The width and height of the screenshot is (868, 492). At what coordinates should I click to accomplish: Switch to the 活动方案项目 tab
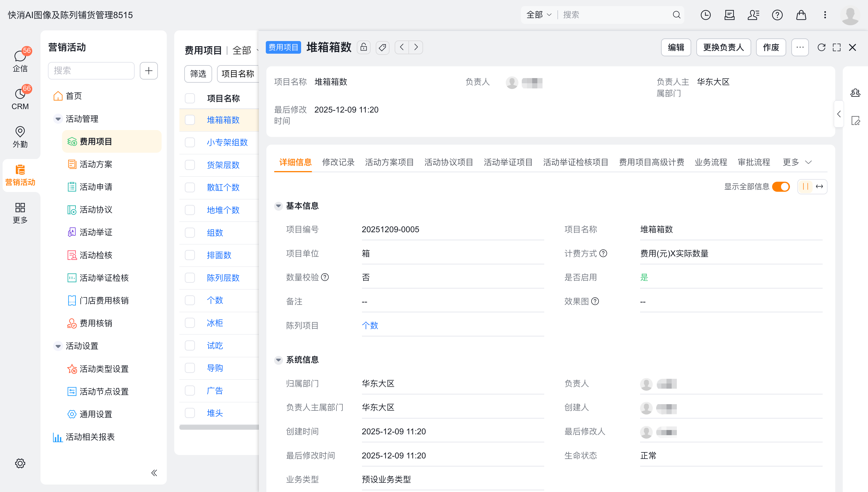[389, 162]
